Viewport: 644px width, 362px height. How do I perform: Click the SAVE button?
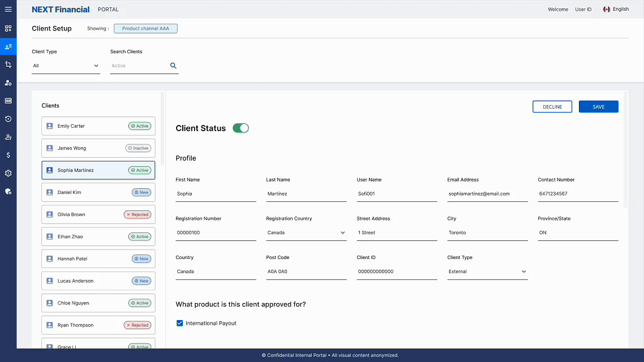click(x=598, y=106)
